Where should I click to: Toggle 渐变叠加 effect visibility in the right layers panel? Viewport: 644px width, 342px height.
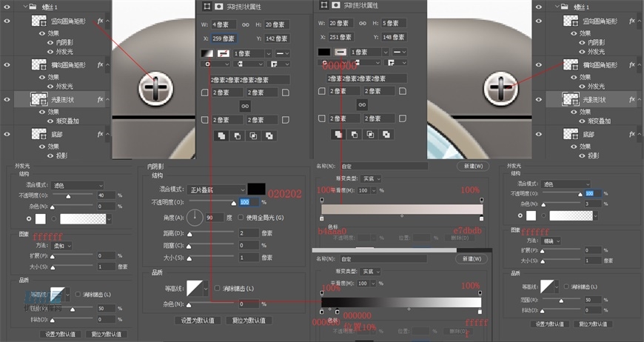583,121
